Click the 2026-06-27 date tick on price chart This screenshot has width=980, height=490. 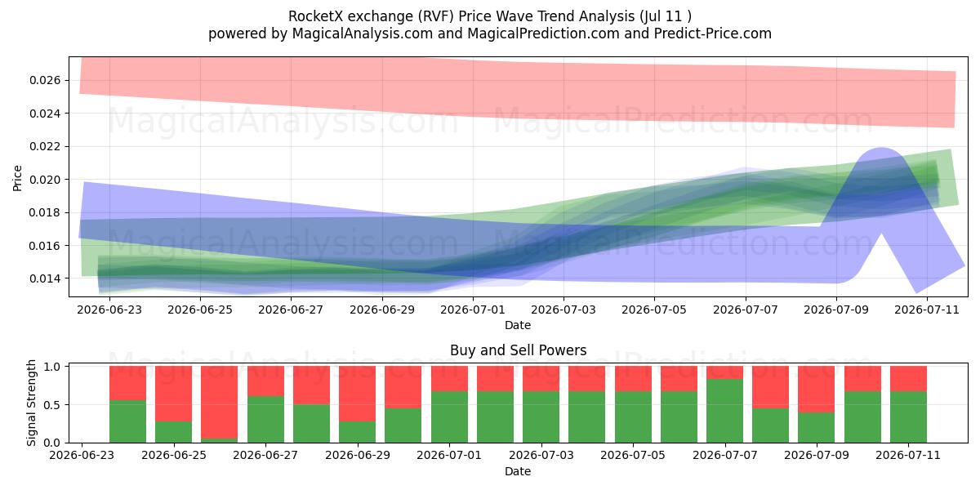292,310
